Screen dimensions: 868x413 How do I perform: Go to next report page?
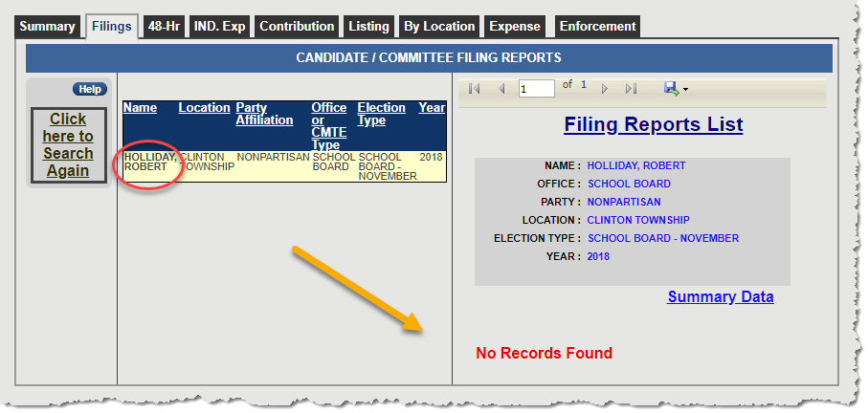(605, 89)
